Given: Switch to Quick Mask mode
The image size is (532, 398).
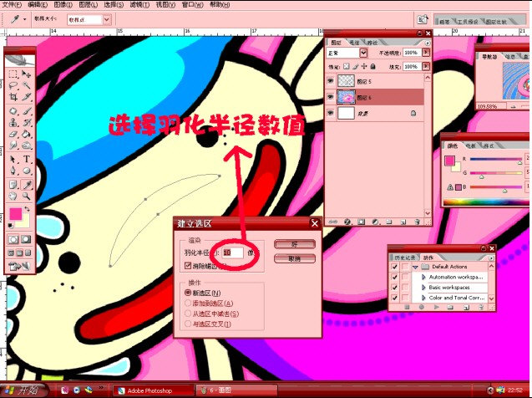Looking at the screenshot, I should tap(26, 239).
